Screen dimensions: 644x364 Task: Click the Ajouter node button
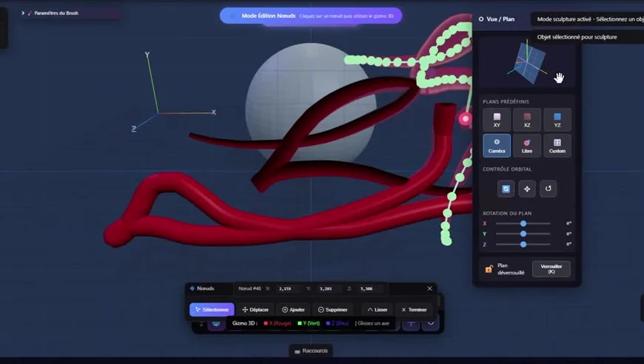(x=293, y=309)
